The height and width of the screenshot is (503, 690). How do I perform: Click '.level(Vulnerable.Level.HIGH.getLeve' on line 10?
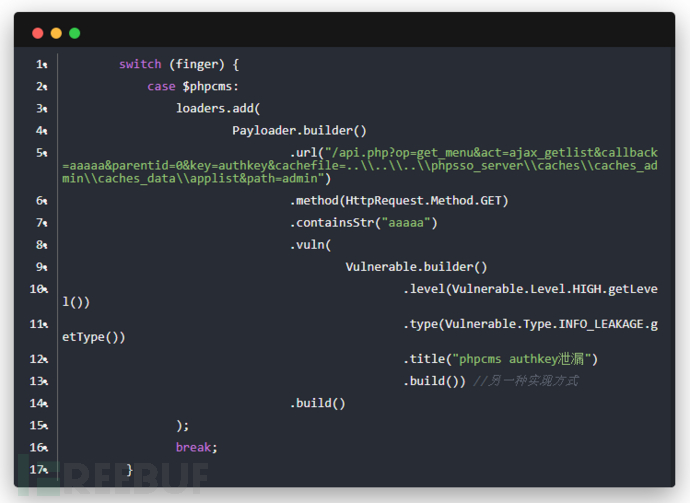[x=531, y=289]
